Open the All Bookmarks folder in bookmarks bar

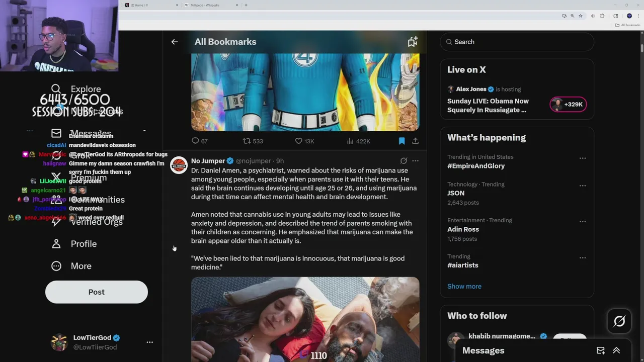(x=628, y=25)
